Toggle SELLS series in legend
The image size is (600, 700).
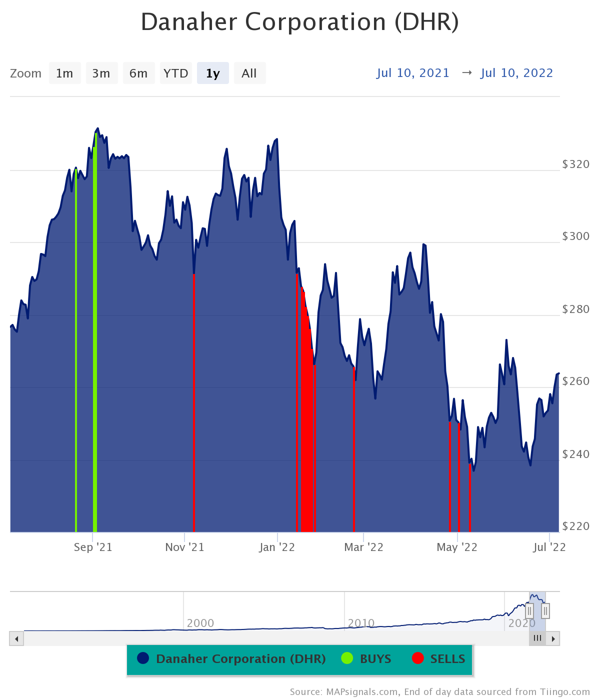pyautogui.click(x=439, y=659)
